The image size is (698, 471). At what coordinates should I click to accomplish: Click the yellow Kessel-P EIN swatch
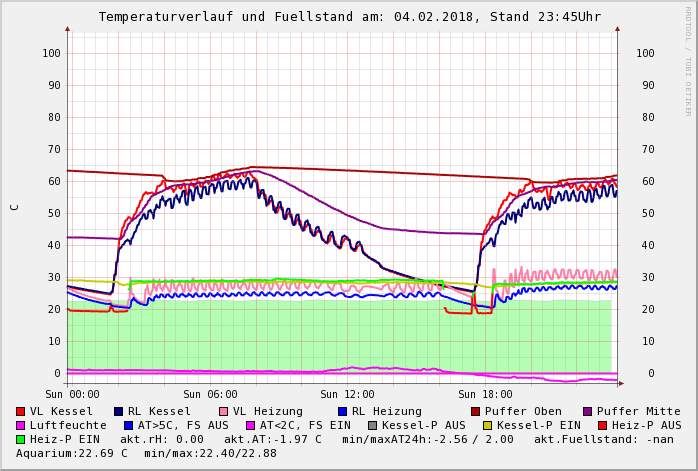click(488, 425)
